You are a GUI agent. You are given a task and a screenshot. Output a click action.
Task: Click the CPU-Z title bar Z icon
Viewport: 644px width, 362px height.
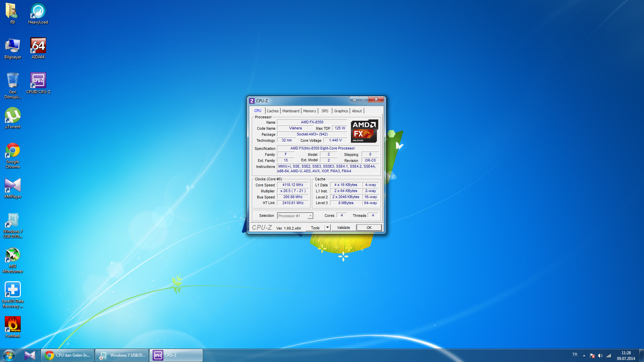coord(252,101)
